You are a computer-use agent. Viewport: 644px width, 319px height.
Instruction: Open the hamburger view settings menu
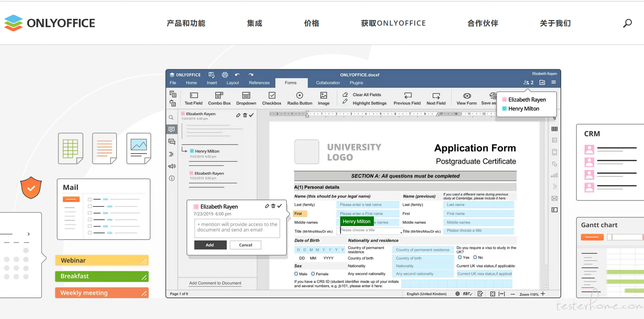point(554,82)
